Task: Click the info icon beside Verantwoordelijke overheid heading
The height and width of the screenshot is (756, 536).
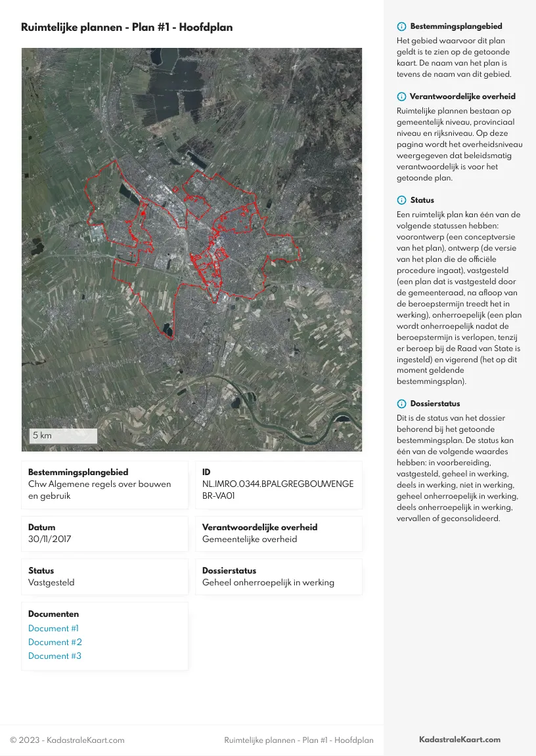Action: [x=401, y=96]
